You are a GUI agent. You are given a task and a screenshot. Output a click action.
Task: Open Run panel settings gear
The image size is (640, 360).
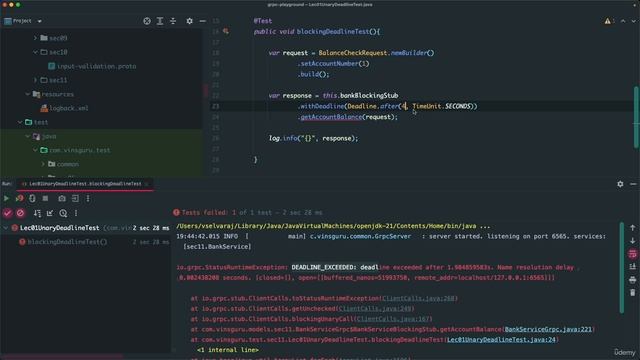click(x=620, y=184)
